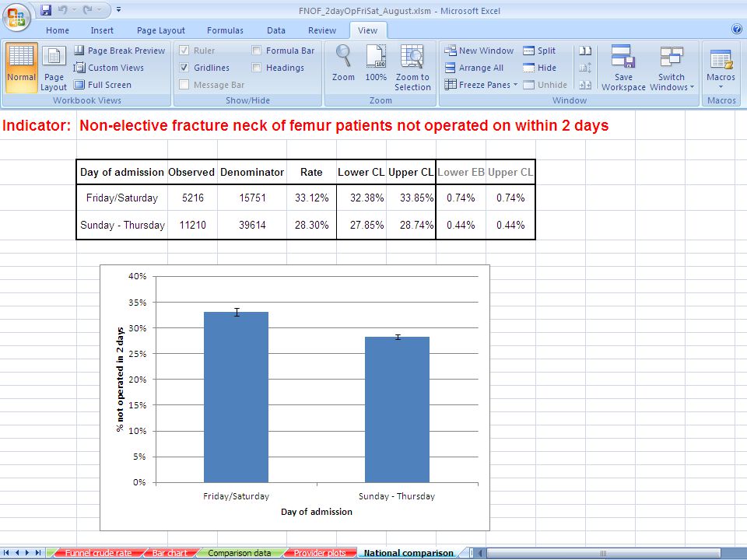Image resolution: width=747 pixels, height=560 pixels.
Task: Switch to Funnel crude rate sheet
Action: click(x=98, y=553)
